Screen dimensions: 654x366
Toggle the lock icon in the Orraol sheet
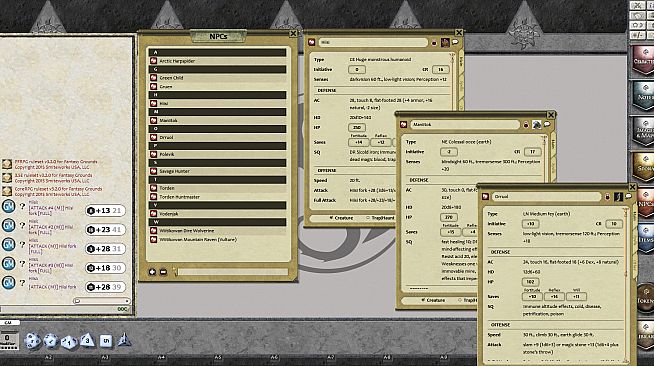point(607,197)
